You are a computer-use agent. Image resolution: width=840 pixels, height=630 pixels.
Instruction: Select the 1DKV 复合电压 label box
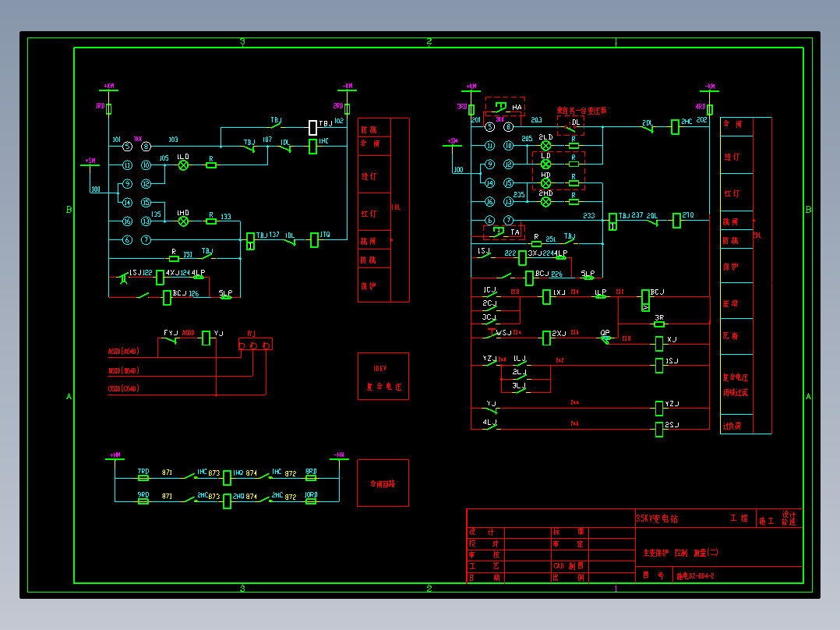tap(383, 377)
